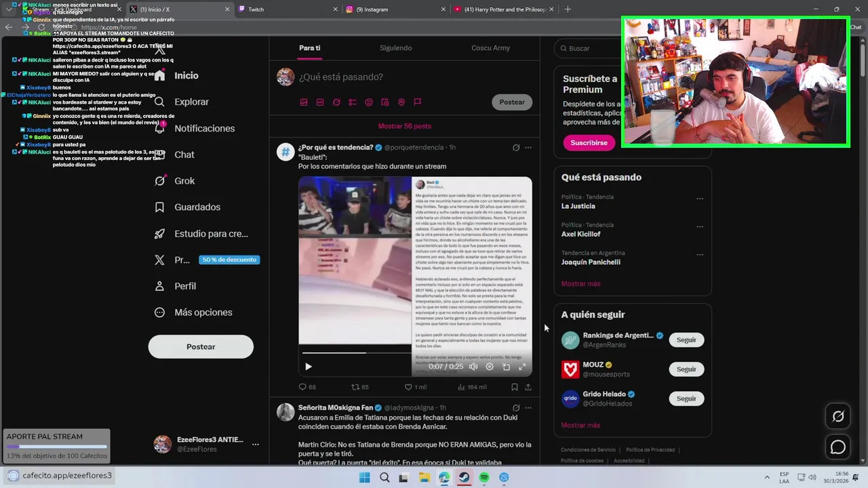
Task: Schedule the post with calendar icon
Action: coord(385,102)
